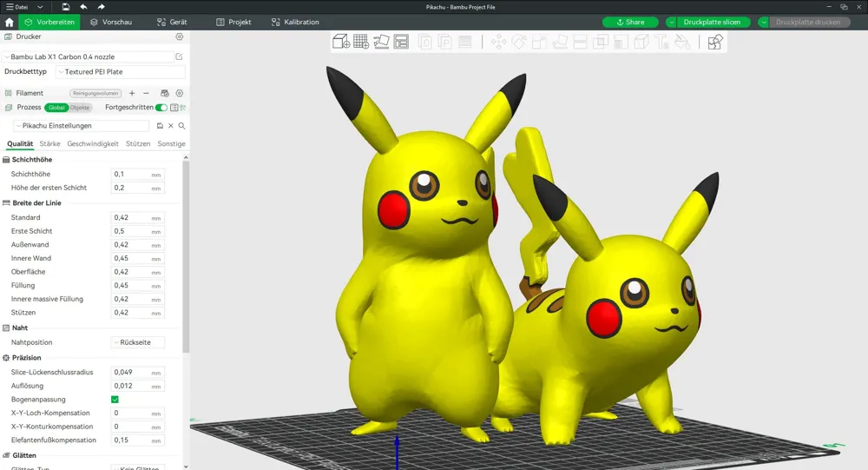The width and height of the screenshot is (868, 470).
Task: Click the AMS filament sync icon
Action: [164, 93]
